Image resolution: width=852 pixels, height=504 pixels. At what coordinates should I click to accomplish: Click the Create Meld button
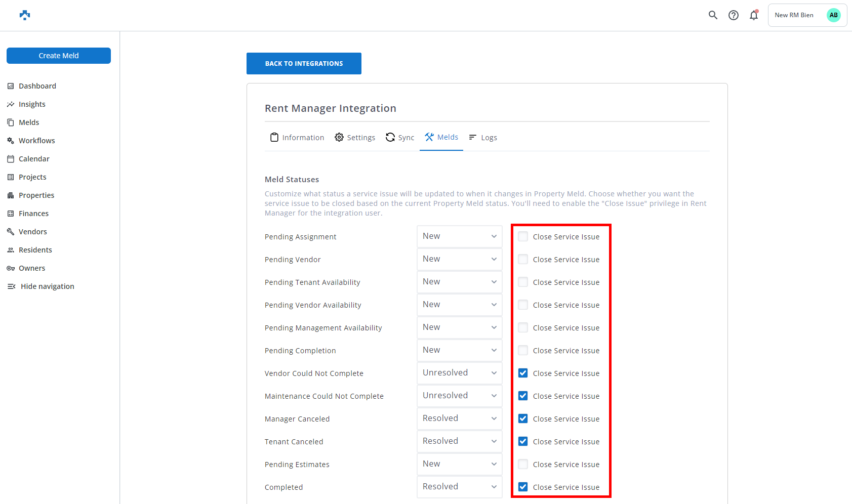coord(59,56)
